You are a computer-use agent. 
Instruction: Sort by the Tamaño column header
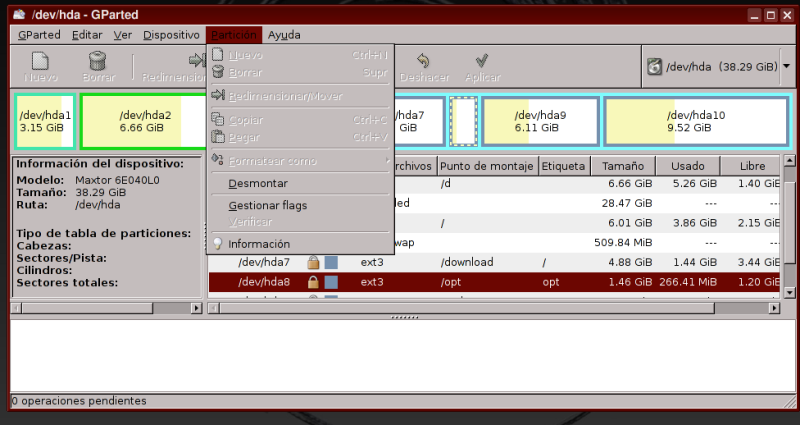click(621, 166)
